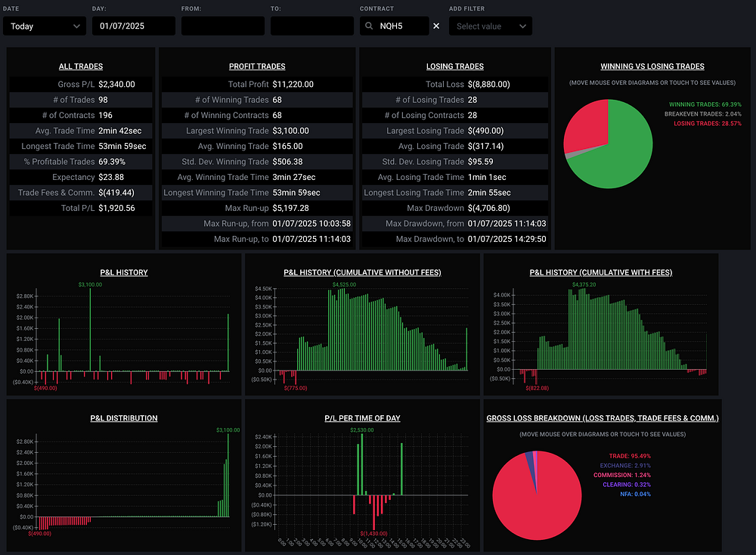The width and height of the screenshot is (756, 555).
Task: Click the $4,375.20 peak label in with-fees chart
Action: tap(584, 284)
